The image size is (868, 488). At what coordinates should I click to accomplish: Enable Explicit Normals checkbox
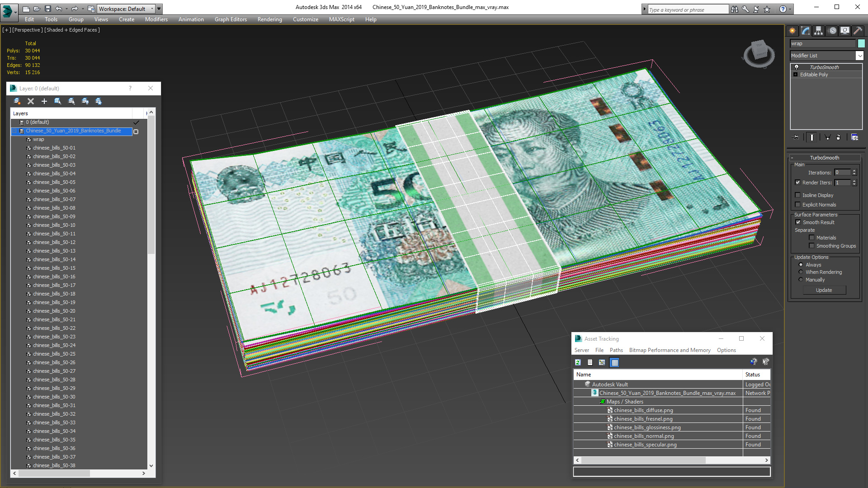pyautogui.click(x=797, y=205)
